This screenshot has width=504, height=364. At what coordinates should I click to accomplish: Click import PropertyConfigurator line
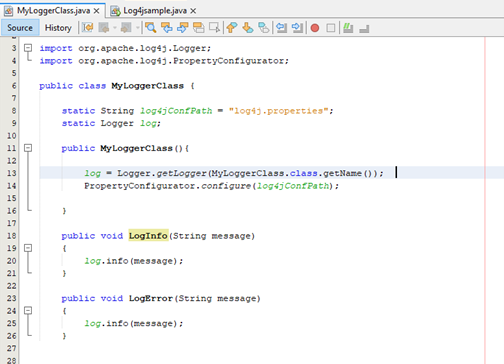coord(164,61)
